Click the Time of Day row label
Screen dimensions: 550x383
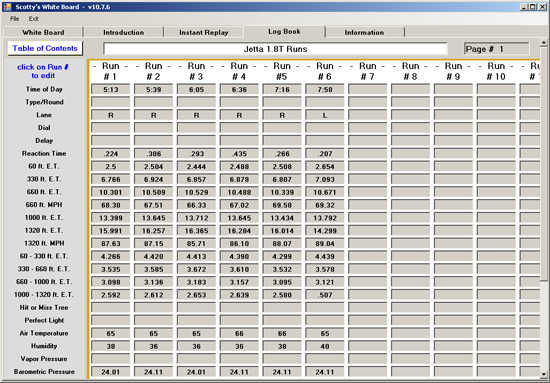coord(44,89)
